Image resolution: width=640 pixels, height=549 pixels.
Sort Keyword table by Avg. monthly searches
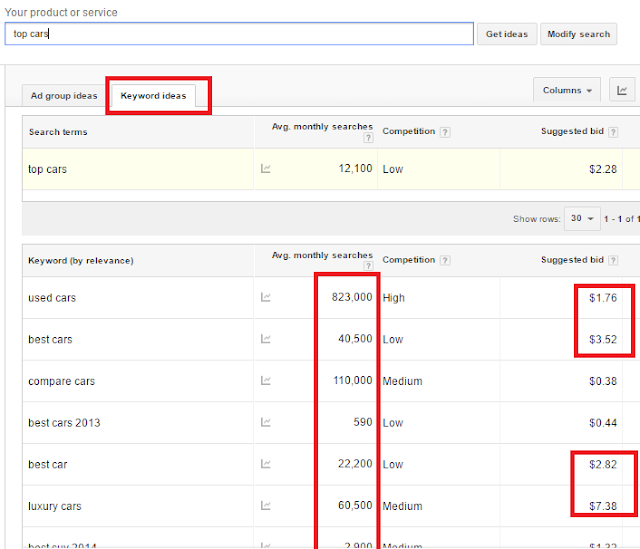(x=322, y=255)
